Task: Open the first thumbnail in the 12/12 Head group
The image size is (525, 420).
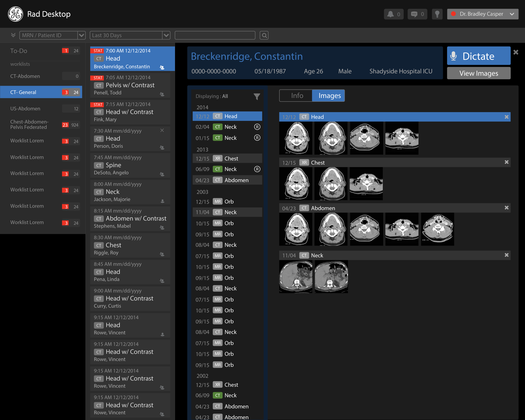Action: 296,138
